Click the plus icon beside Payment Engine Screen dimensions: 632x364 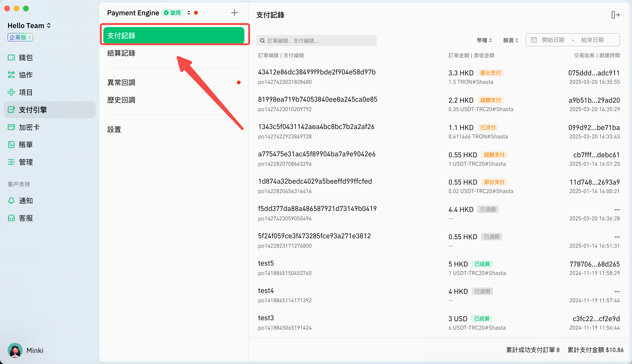click(234, 13)
